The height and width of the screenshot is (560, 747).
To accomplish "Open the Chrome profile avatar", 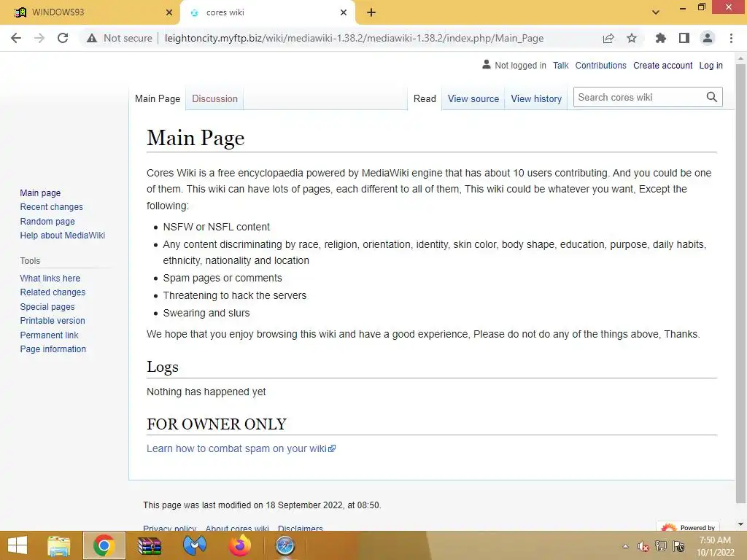I will (x=708, y=38).
